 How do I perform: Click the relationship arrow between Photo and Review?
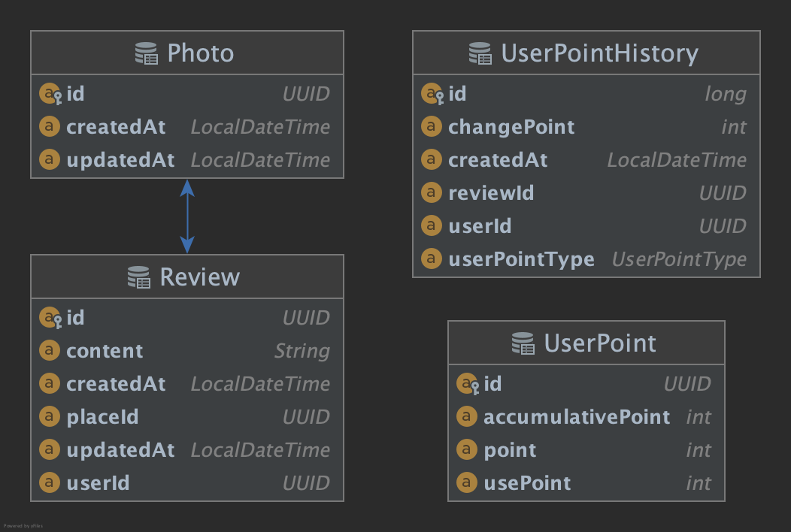tap(187, 216)
